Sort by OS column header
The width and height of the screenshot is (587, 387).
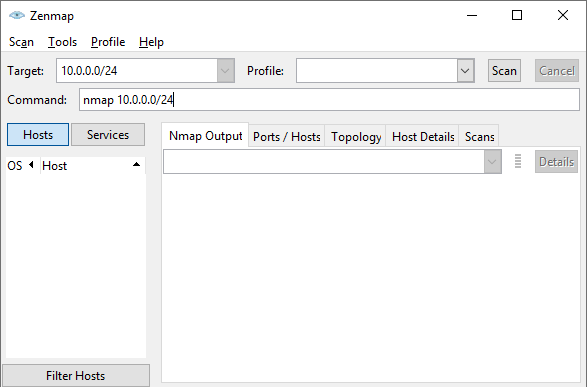(22, 165)
